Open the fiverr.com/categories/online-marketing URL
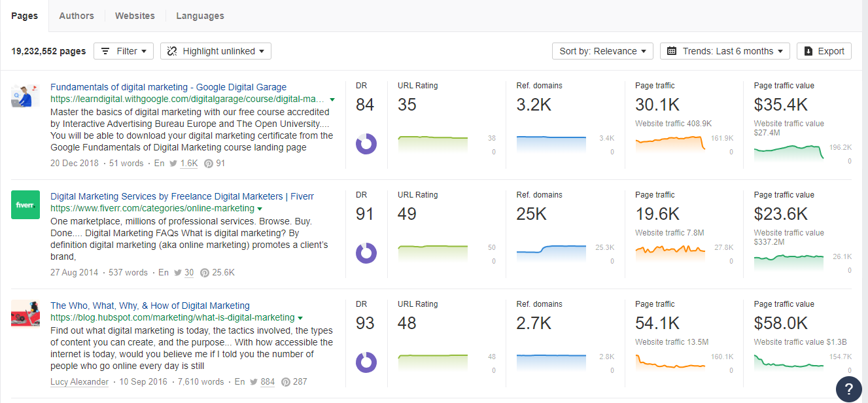 click(x=152, y=209)
